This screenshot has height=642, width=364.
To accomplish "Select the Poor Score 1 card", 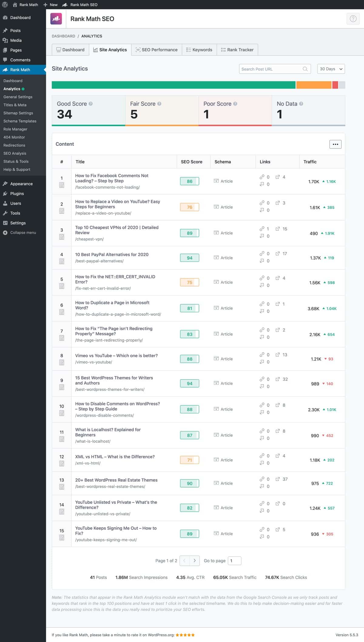I will click(x=235, y=111).
